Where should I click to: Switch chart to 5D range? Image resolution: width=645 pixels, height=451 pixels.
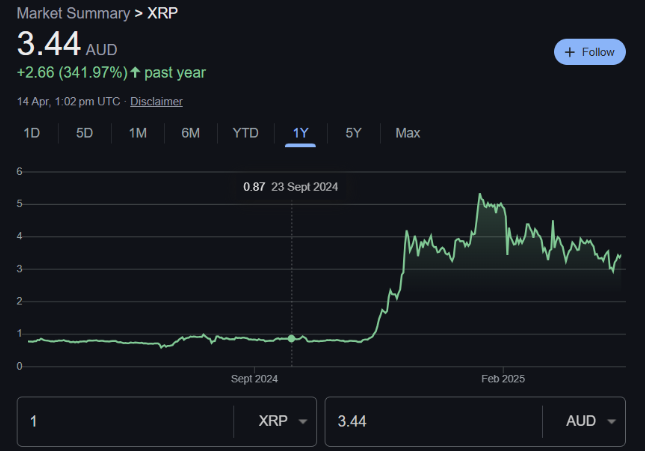pyautogui.click(x=84, y=133)
